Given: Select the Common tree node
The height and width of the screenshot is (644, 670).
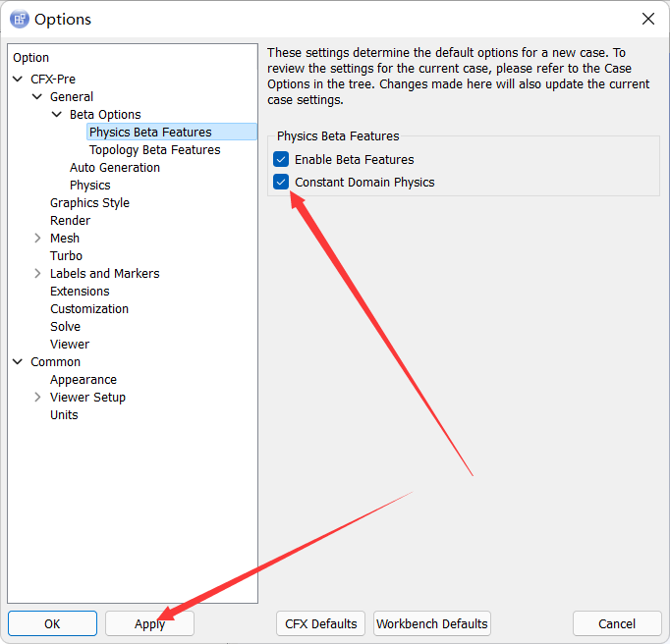Looking at the screenshot, I should (55, 361).
